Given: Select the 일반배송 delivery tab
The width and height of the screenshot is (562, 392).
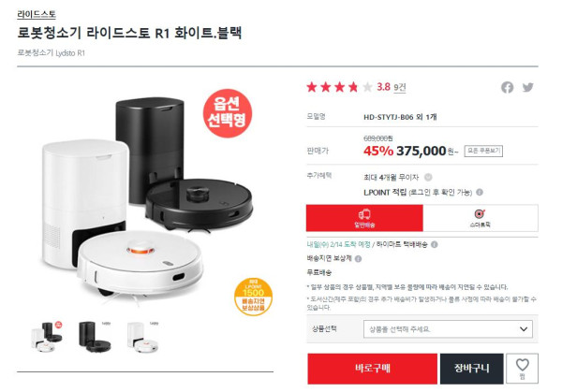Looking at the screenshot, I should tap(364, 218).
